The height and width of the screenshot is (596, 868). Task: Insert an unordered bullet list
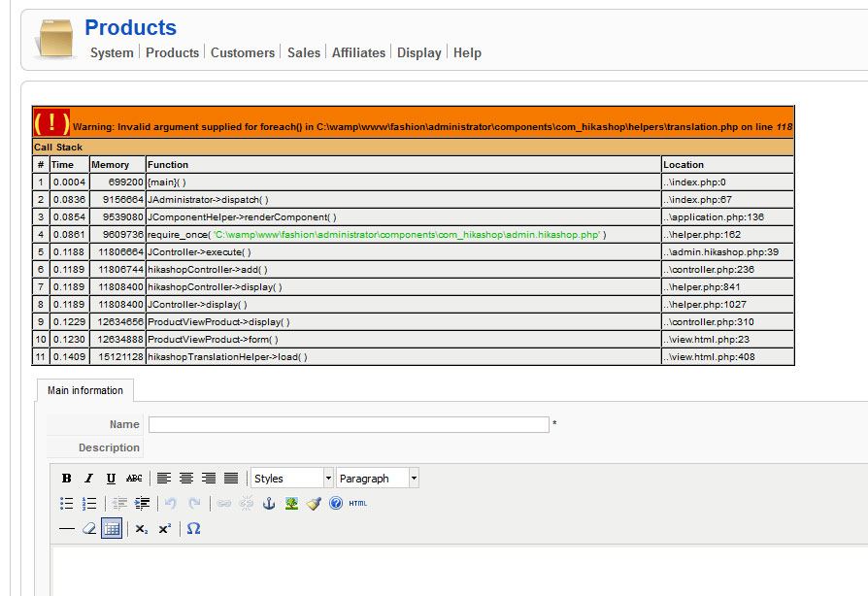pyautogui.click(x=67, y=504)
